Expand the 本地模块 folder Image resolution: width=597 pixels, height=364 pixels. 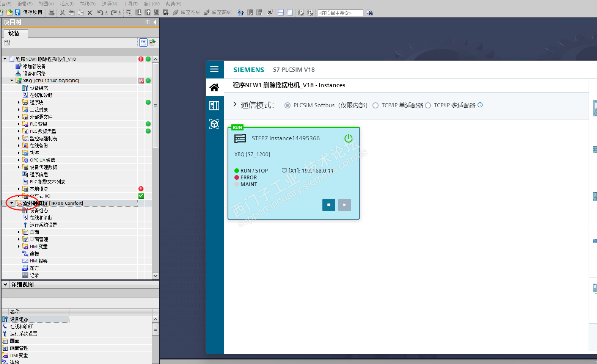click(19, 189)
